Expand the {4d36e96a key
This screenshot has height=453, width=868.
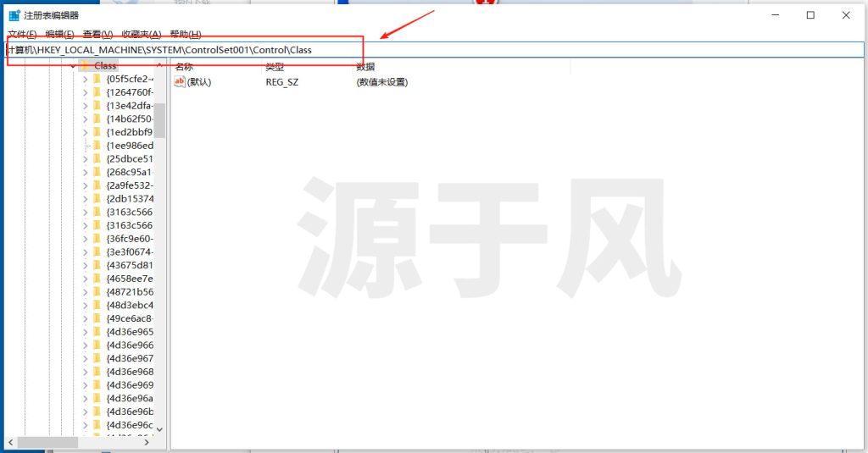coord(86,398)
